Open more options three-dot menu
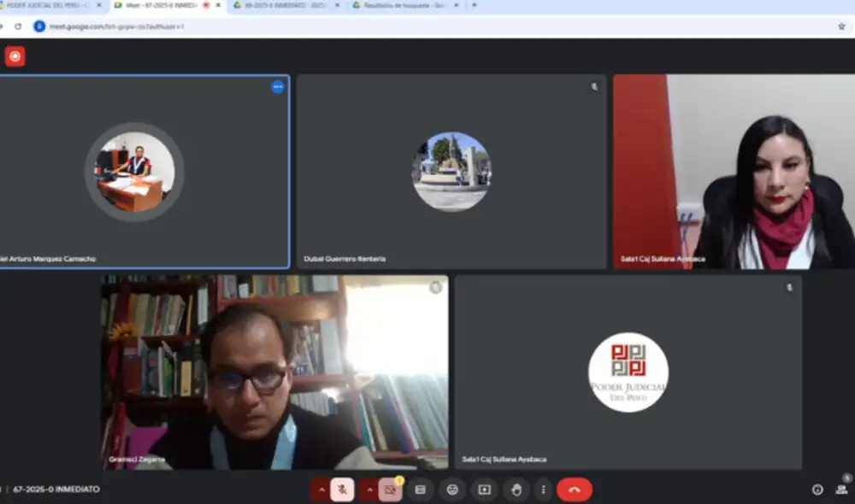 [x=543, y=489]
